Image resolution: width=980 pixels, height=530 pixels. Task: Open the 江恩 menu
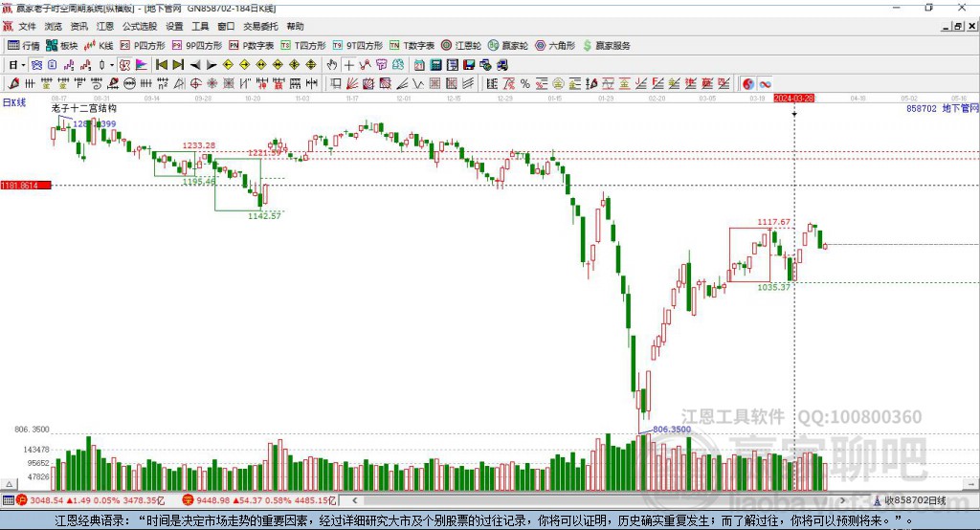[x=105, y=26]
